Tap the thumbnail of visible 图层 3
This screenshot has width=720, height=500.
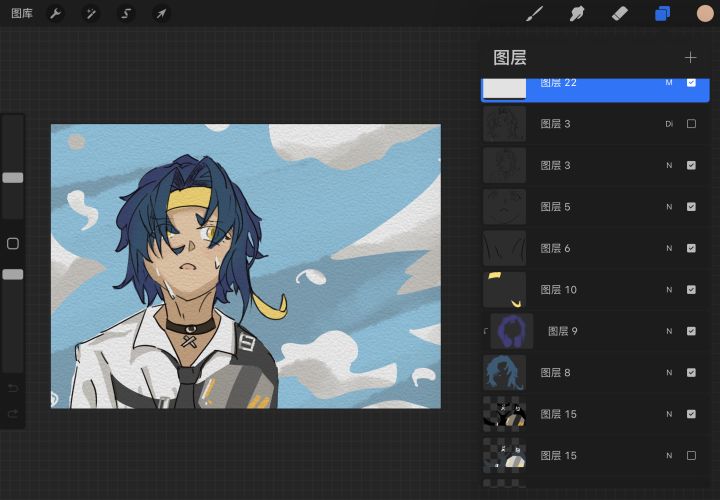(504, 165)
